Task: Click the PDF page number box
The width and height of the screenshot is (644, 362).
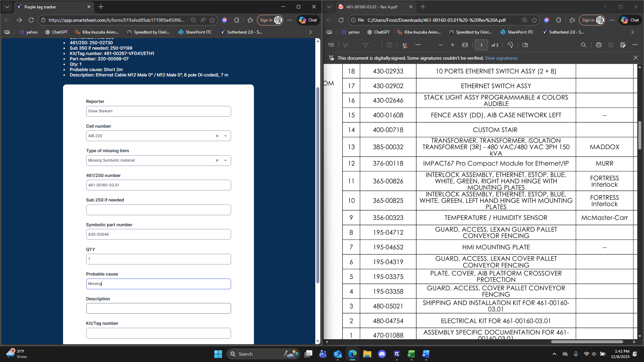Action: (481, 45)
